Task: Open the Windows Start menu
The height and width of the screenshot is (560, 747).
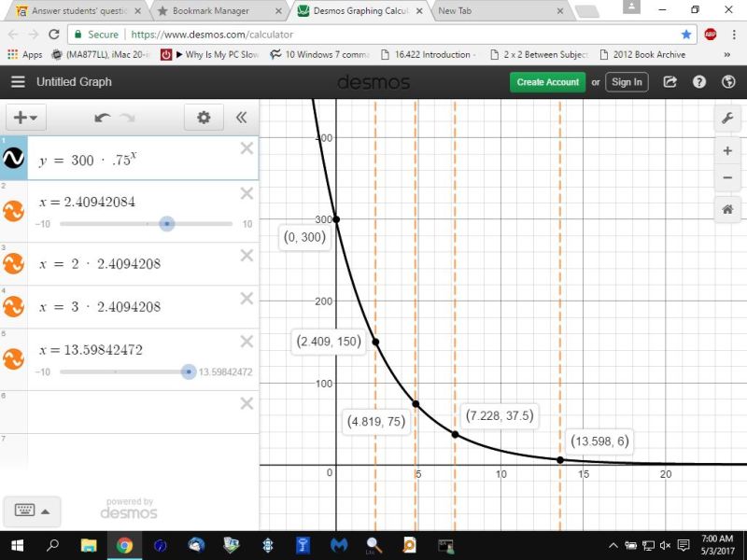Action: pyautogui.click(x=17, y=545)
